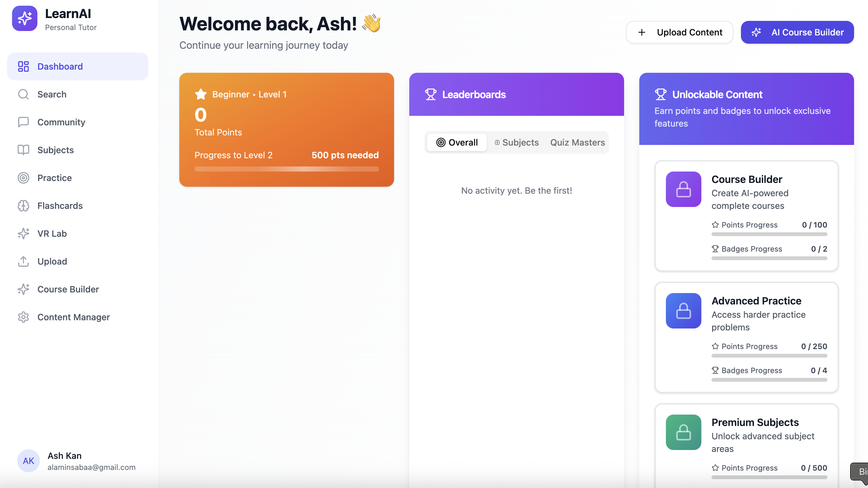Viewport: 868px width, 488px height.
Task: Click the Upload Content button
Action: [679, 32]
